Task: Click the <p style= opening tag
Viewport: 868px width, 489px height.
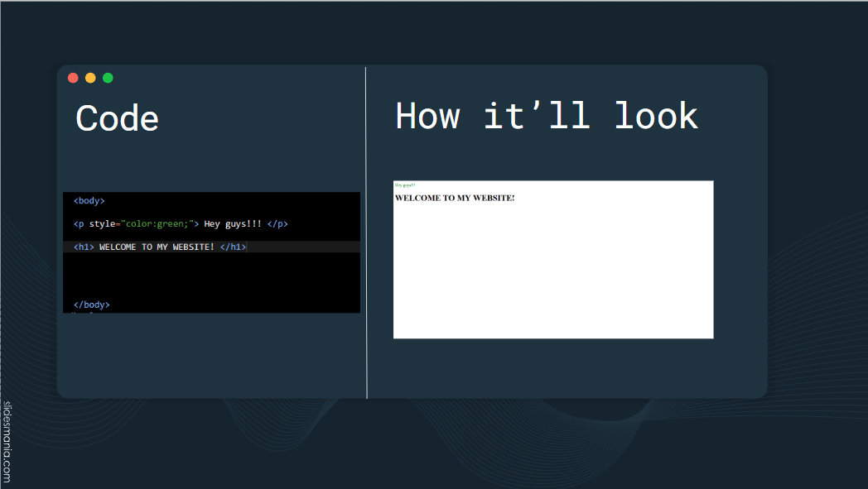Action: point(94,224)
